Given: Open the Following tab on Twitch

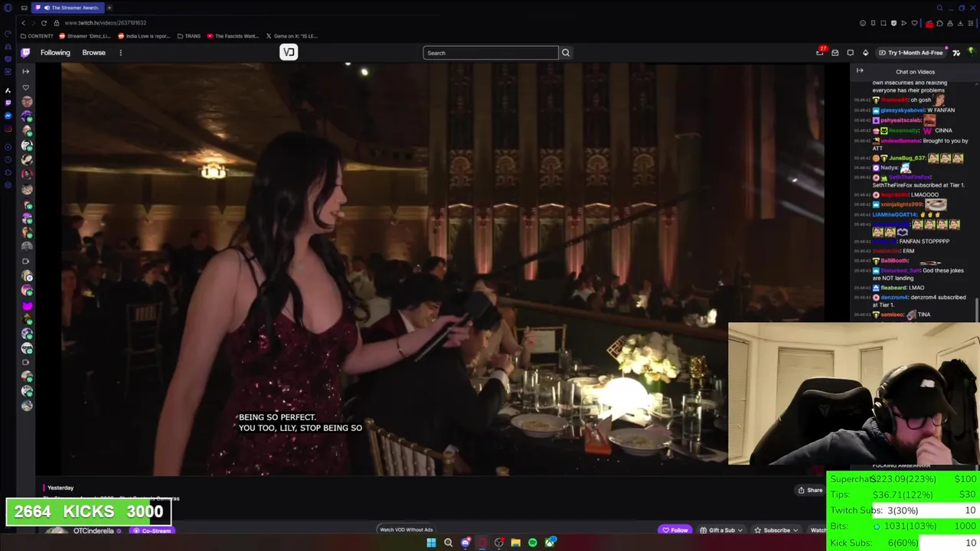Looking at the screenshot, I should pyautogui.click(x=55, y=53).
